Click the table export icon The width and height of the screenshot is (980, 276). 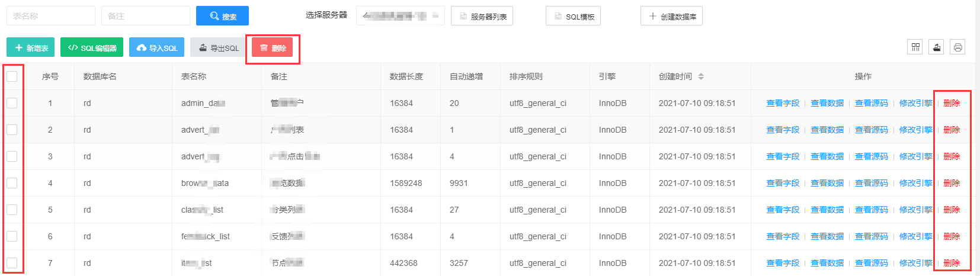click(937, 47)
